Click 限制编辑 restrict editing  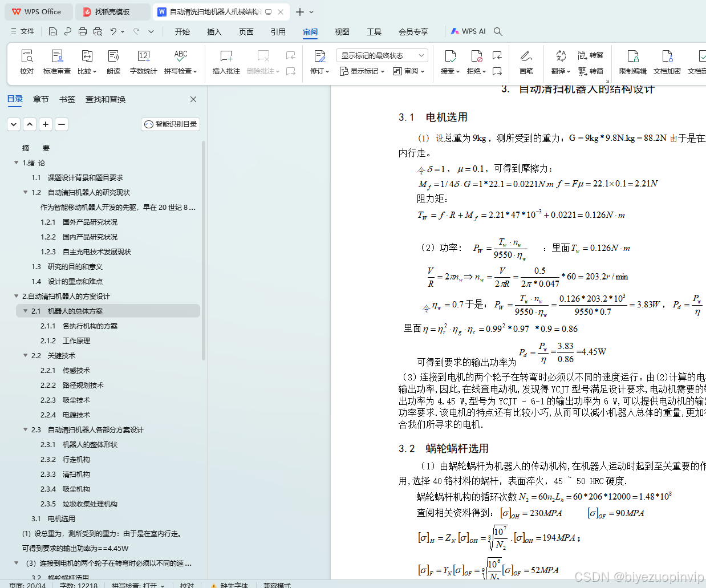[633, 62]
